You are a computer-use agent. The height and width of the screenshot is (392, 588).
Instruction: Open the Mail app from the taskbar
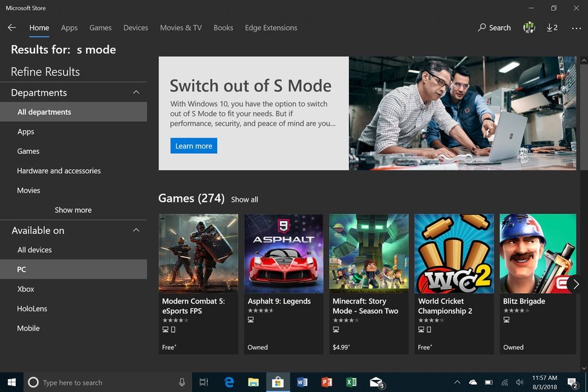(x=376, y=382)
